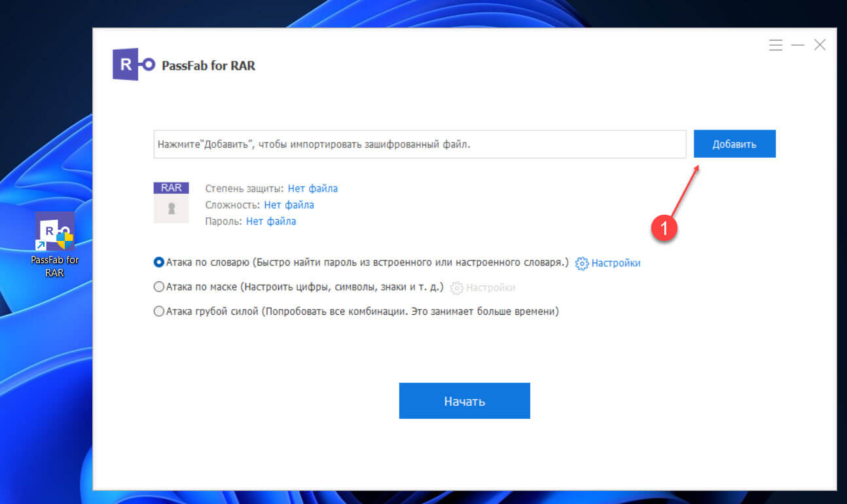Click Степень защиты 'Нет файла' value
Image resolution: width=847 pixels, height=504 pixels.
[x=313, y=189]
